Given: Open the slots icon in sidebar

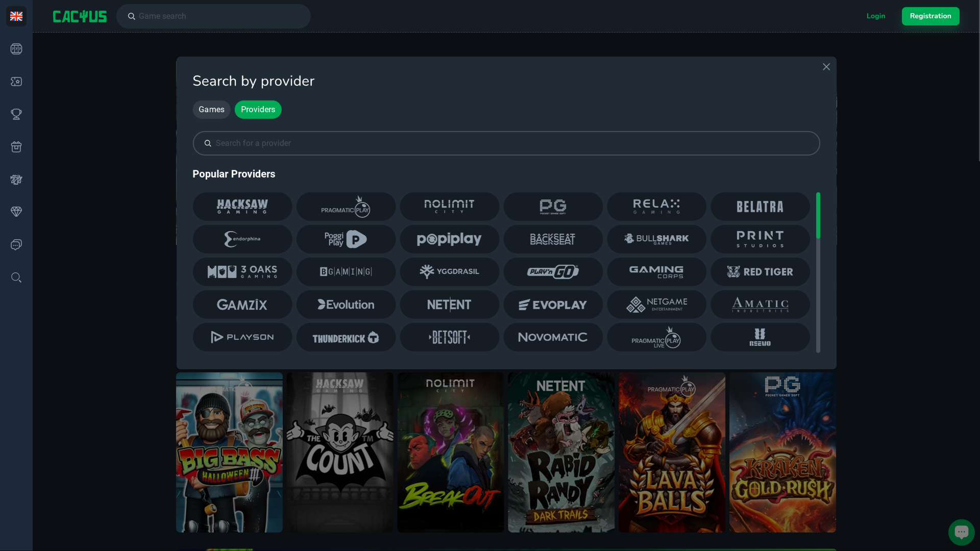Looking at the screenshot, I should pos(16,49).
